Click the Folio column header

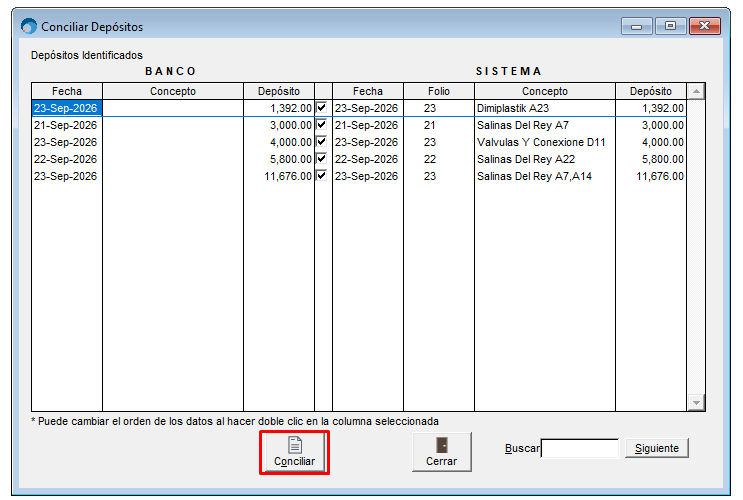coord(439,91)
